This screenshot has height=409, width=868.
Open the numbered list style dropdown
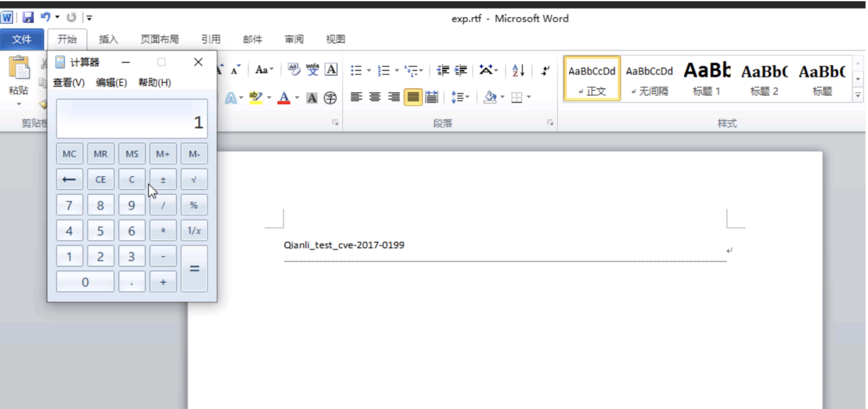397,71
